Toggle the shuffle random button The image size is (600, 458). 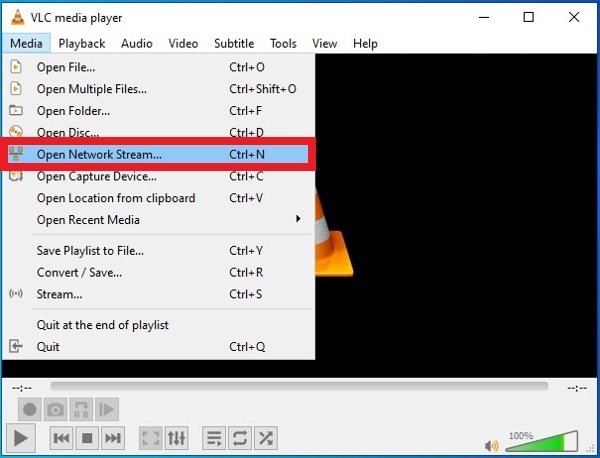[266, 438]
